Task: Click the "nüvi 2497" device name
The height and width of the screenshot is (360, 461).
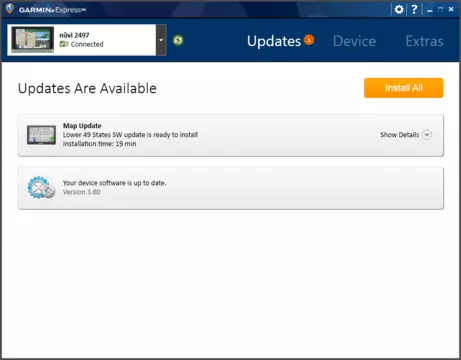Action: coord(74,35)
